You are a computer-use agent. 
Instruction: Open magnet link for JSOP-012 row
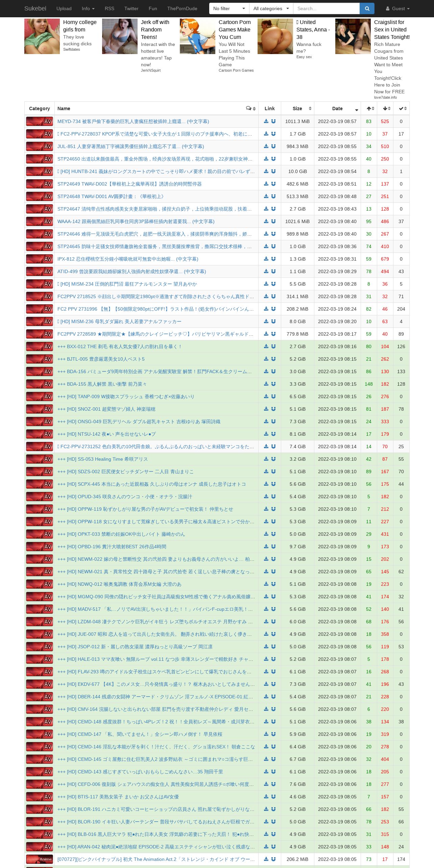click(x=273, y=647)
